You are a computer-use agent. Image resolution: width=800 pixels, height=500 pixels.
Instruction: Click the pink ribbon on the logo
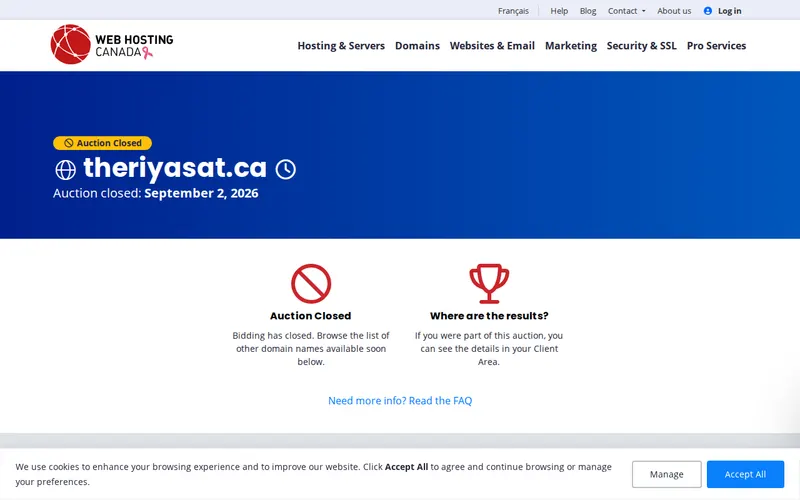coord(147,53)
